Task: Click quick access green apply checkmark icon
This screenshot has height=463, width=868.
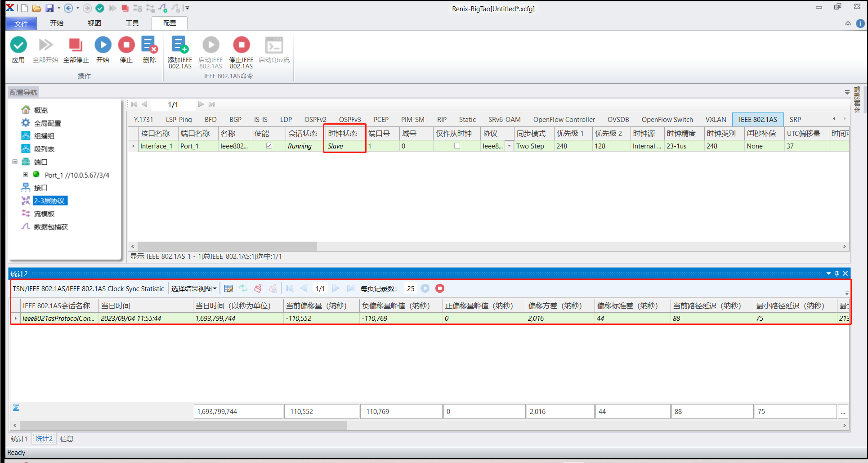Action: point(100,8)
